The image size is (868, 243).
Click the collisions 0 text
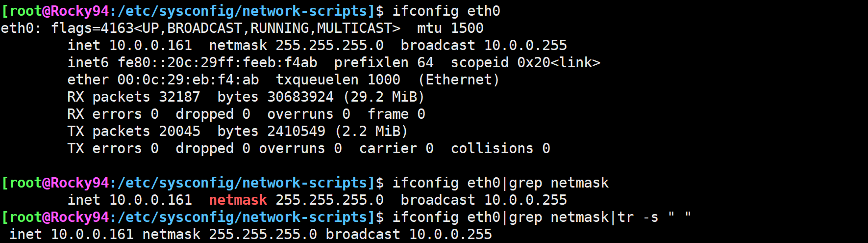[x=500, y=149]
